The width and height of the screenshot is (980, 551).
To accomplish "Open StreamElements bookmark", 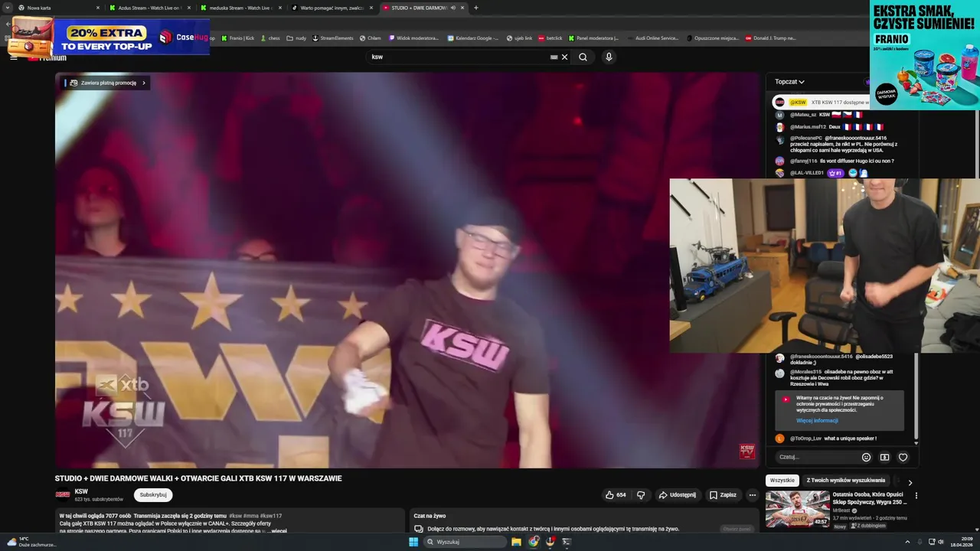I will 333,37.
